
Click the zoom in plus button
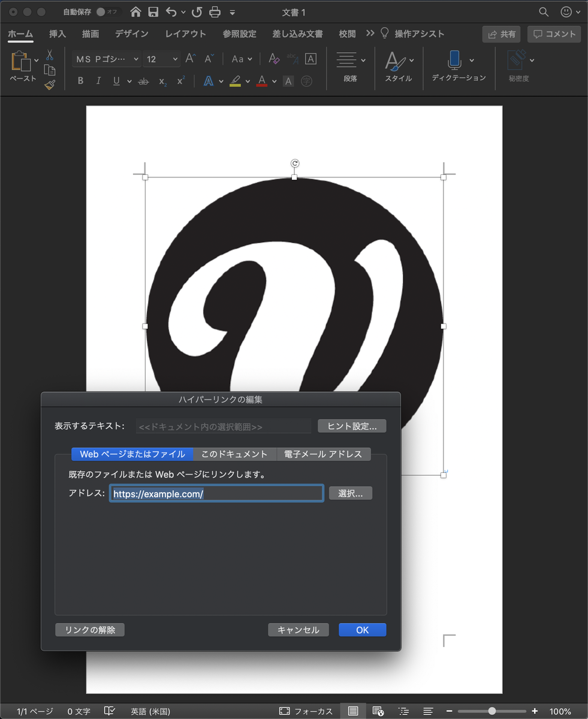point(535,711)
